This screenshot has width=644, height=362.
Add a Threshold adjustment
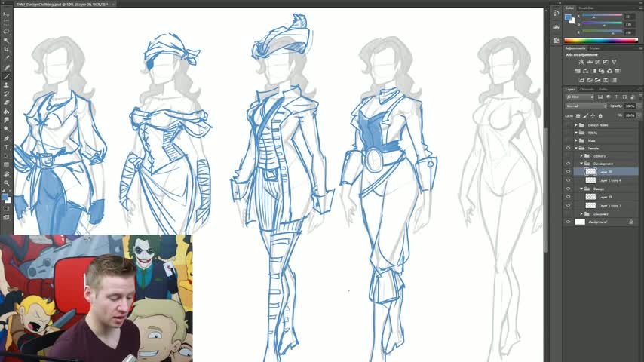click(597, 80)
